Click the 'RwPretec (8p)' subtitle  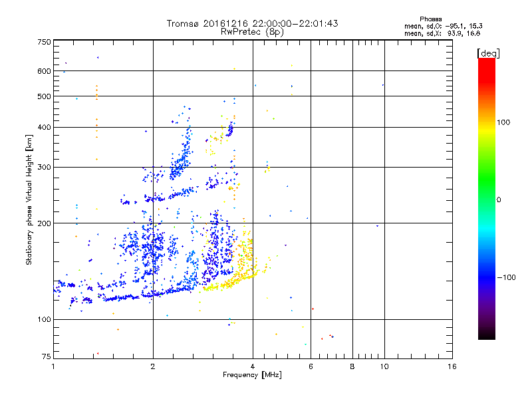[252, 32]
